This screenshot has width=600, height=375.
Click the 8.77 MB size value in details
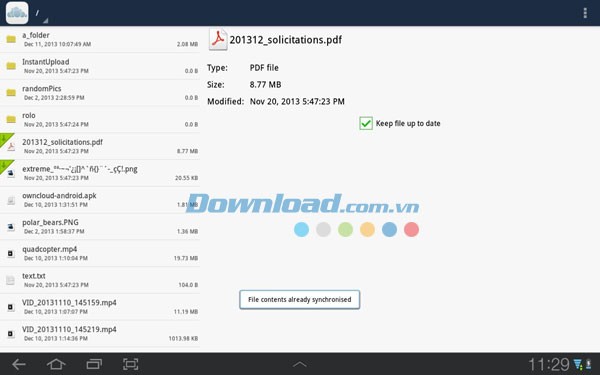coord(266,85)
